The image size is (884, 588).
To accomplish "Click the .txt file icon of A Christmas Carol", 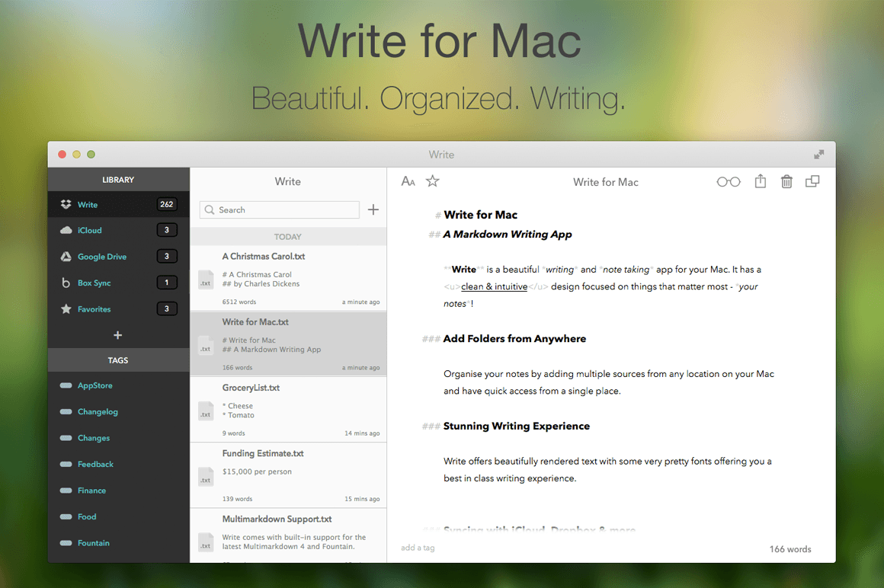I will pyautogui.click(x=206, y=280).
